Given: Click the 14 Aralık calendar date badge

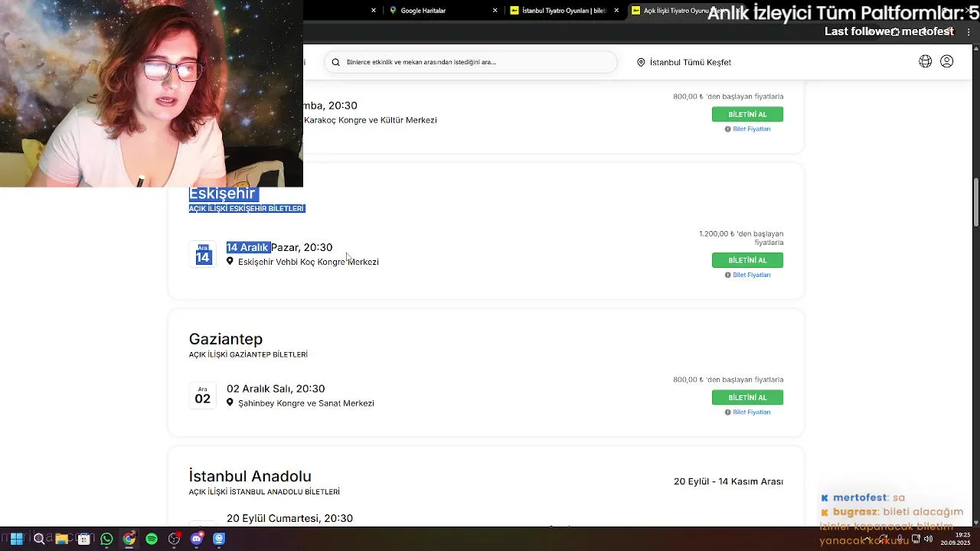Looking at the screenshot, I should 203,254.
